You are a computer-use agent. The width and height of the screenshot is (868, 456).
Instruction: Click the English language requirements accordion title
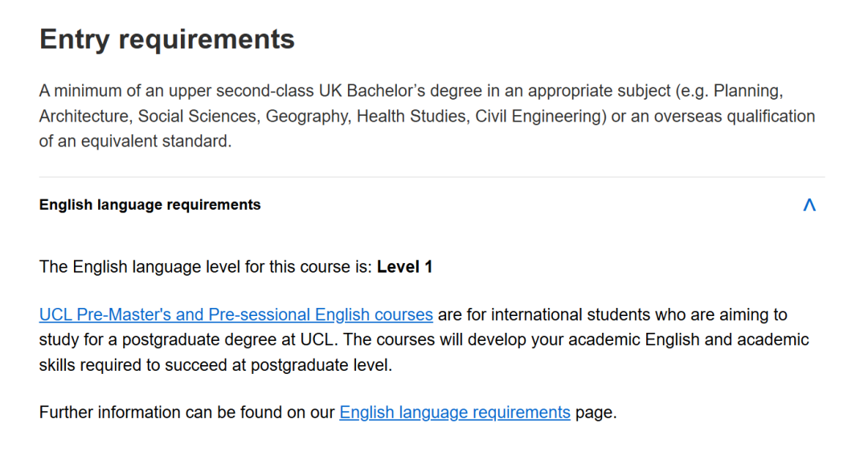(149, 205)
